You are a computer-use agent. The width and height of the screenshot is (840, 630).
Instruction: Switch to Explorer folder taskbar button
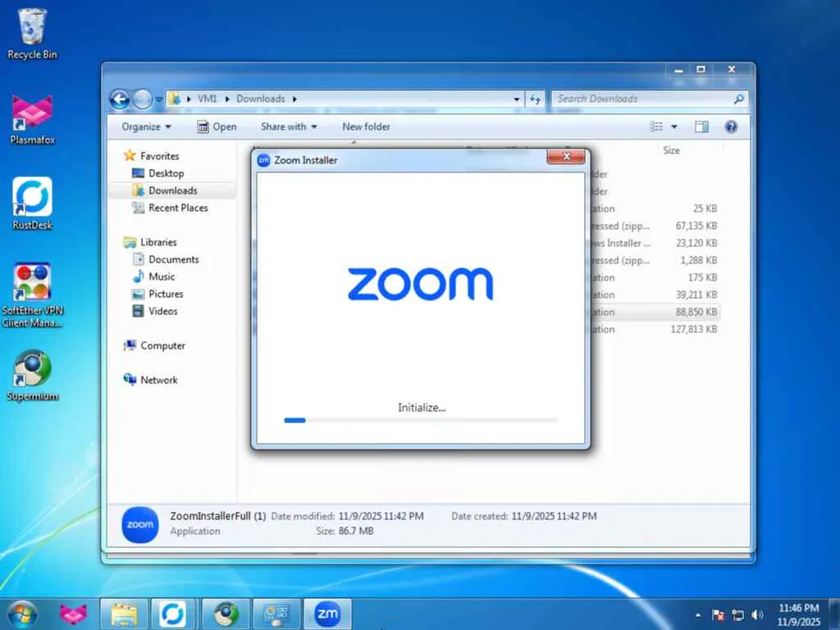pos(124,614)
